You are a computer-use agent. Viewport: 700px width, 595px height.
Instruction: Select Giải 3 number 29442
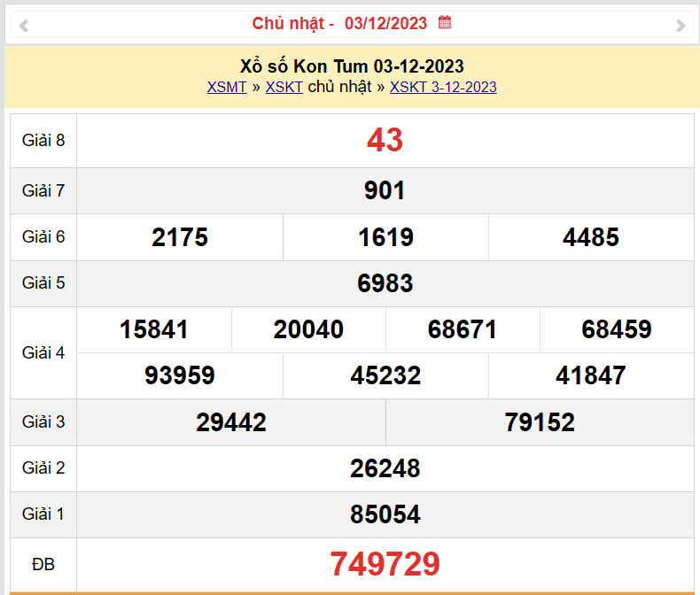coord(231,422)
